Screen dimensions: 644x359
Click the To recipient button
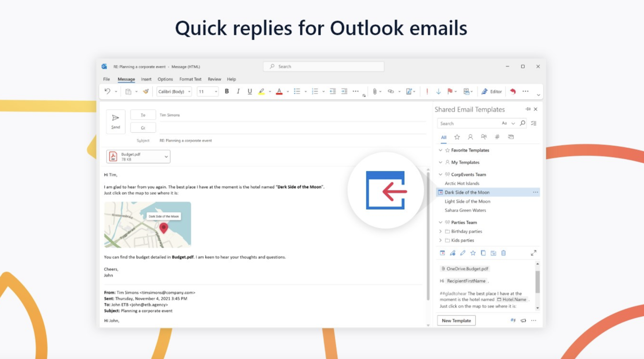point(143,115)
